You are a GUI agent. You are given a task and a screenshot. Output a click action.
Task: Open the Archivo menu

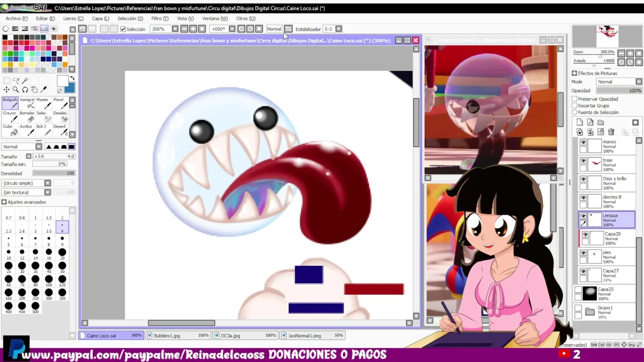pyautogui.click(x=16, y=19)
